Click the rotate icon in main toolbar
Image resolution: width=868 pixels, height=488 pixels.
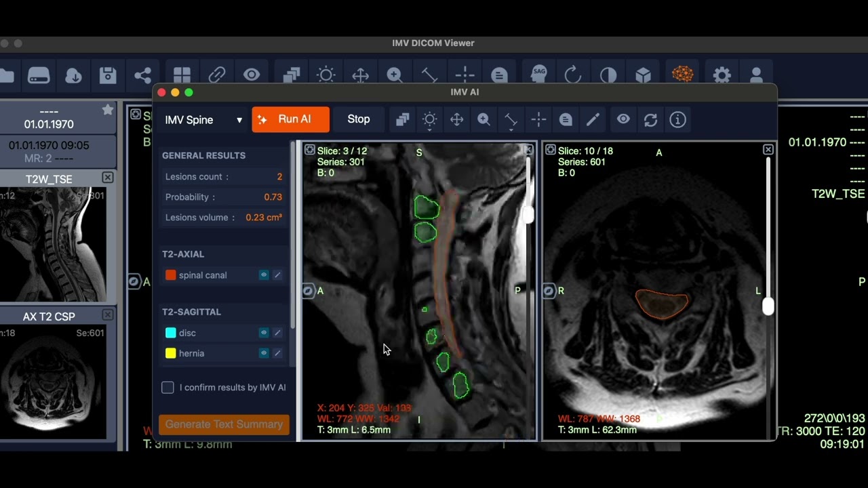tap(573, 75)
